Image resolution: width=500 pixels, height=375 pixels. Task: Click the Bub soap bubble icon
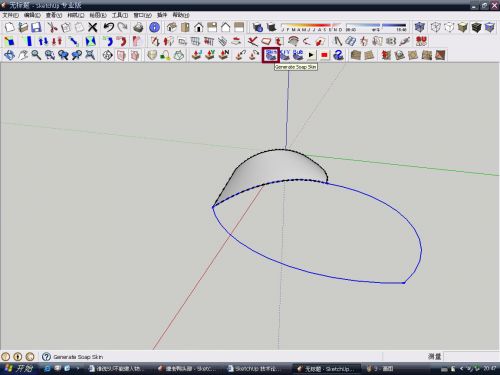[x=298, y=55]
